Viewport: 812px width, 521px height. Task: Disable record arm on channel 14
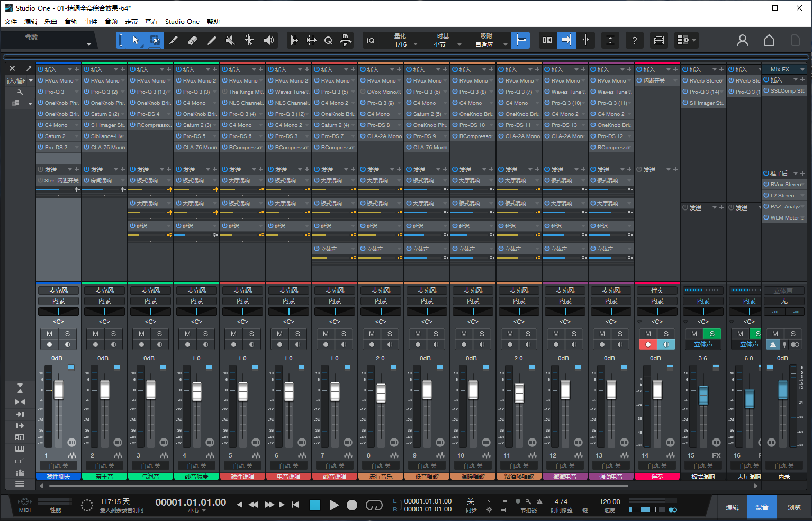[648, 344]
